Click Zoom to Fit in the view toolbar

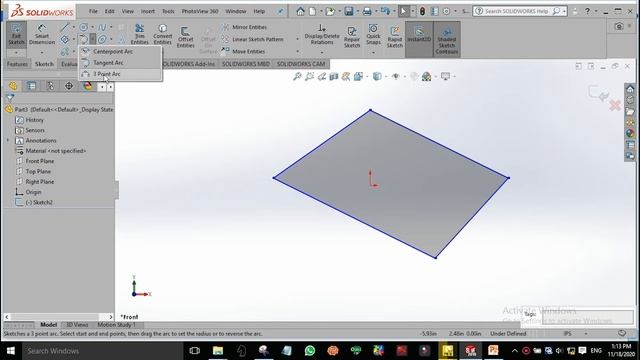coord(297,76)
